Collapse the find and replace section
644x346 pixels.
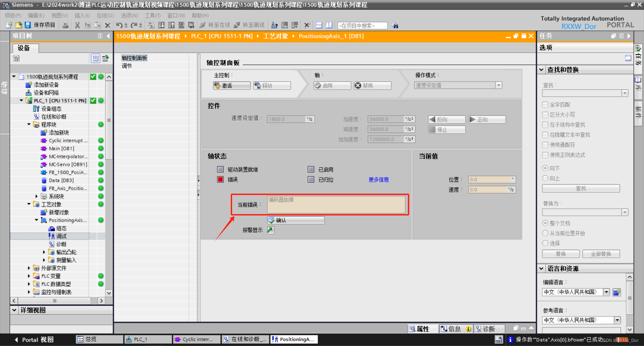point(541,70)
